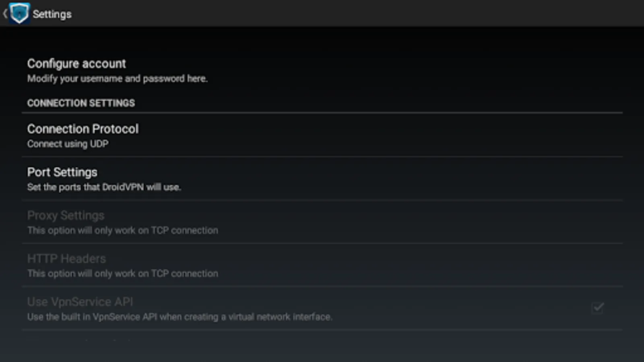This screenshot has height=362, width=644.
Task: Click the divider line under CONNECTION SETTINGS
Action: [x=322, y=113]
